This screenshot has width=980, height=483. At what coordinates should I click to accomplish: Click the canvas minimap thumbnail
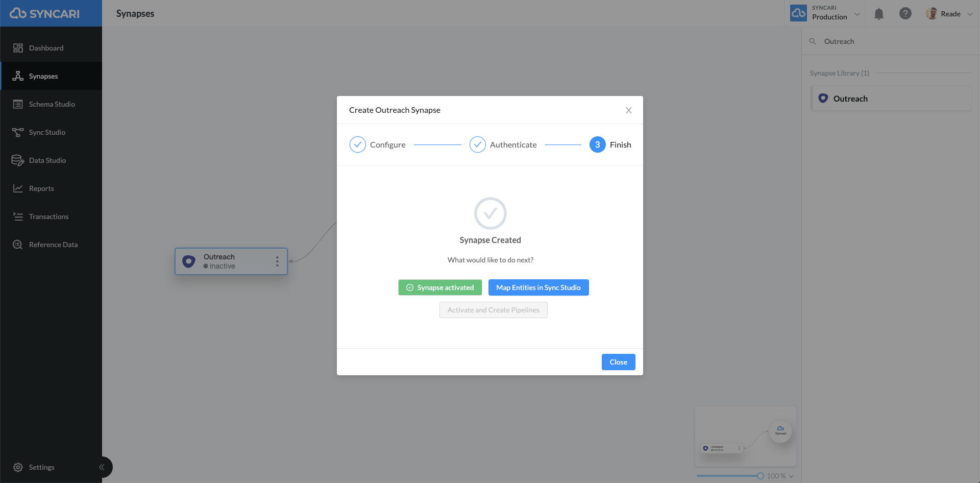tap(746, 436)
